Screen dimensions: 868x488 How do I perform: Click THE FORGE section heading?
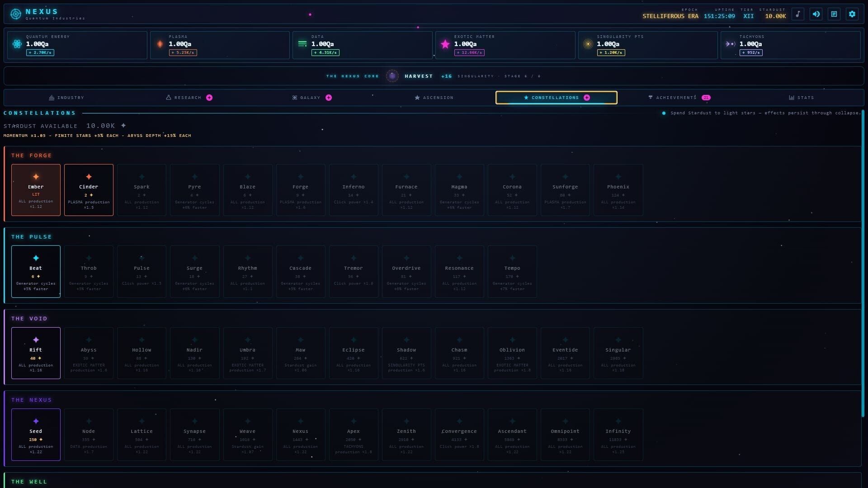point(32,155)
